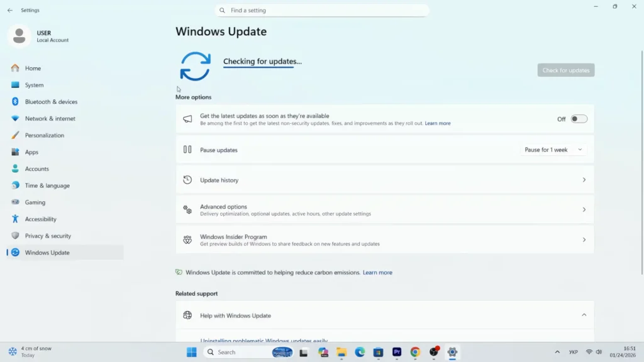Collapse Help with Windows Update section
This screenshot has height=362, width=644.
[584, 315]
